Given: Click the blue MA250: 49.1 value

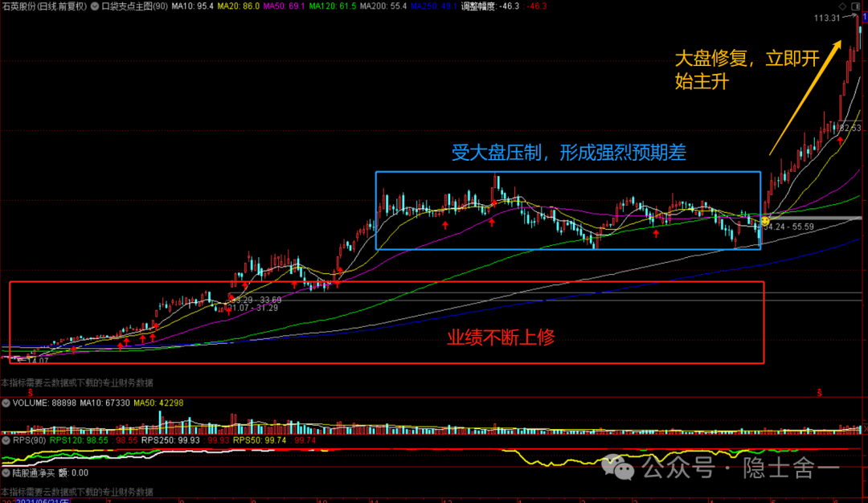Looking at the screenshot, I should coord(434,6).
